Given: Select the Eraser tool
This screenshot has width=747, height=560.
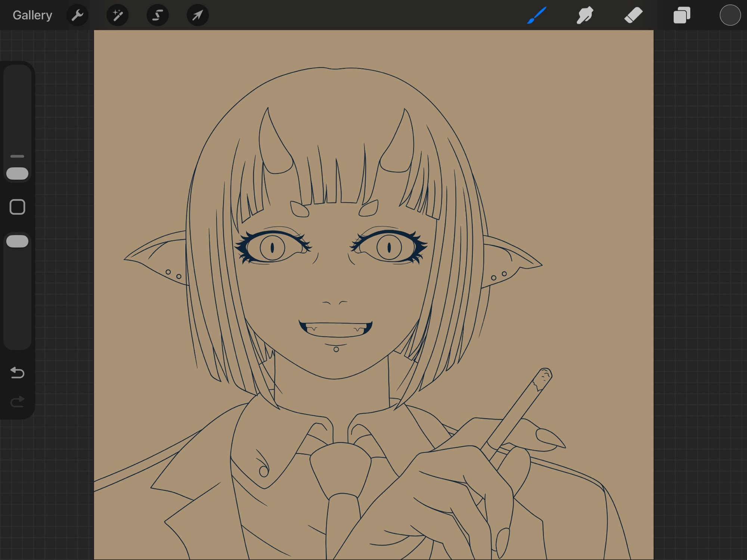Looking at the screenshot, I should point(633,15).
